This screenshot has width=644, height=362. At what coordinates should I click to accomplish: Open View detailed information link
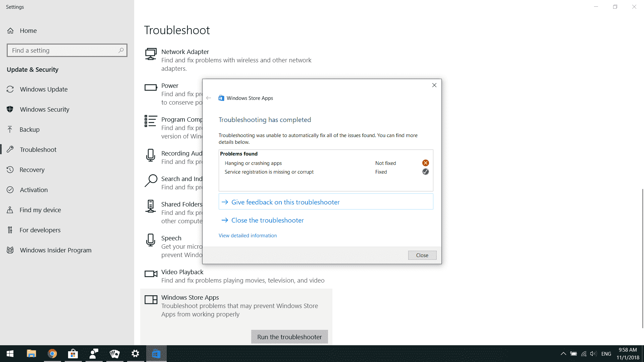(x=248, y=236)
